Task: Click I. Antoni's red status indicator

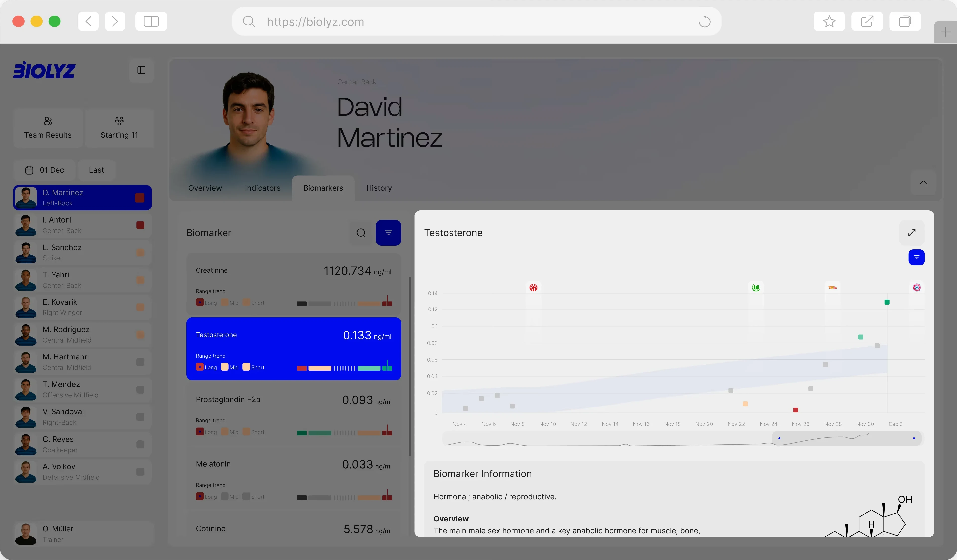Action: 140,225
